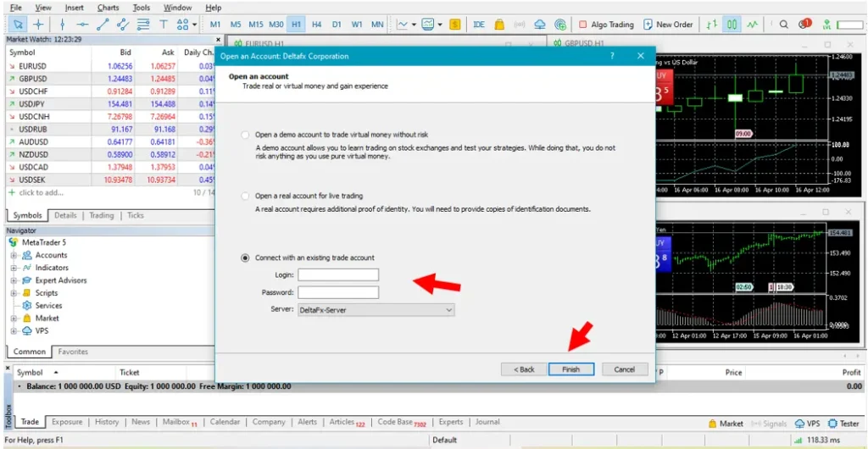The width and height of the screenshot is (868, 449).
Task: Select the cursor arrow tool
Action: coord(18,25)
